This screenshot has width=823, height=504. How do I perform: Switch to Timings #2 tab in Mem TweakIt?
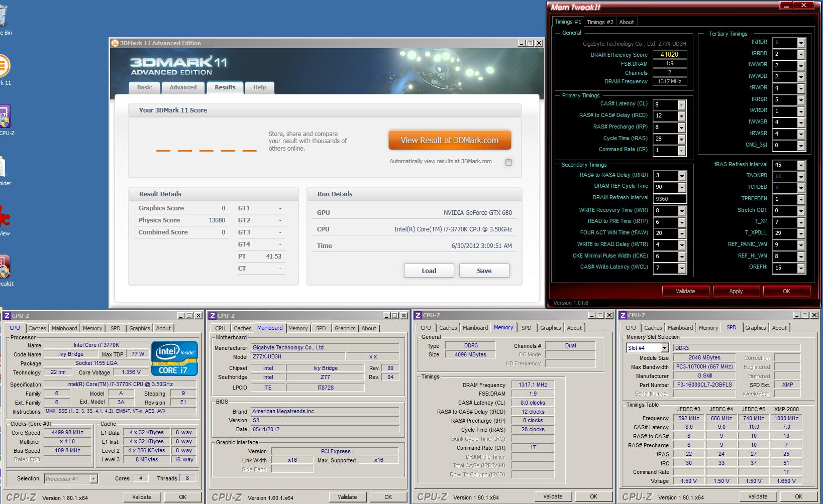pyautogui.click(x=599, y=22)
